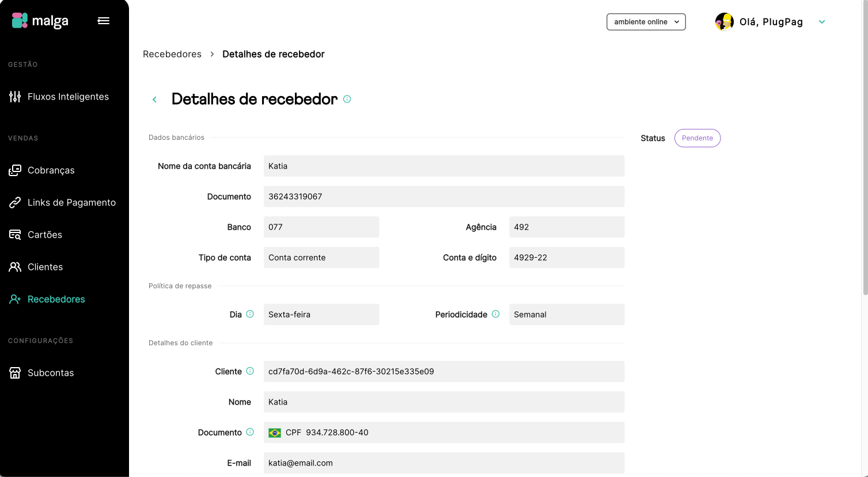Click E-mail field katia@email.com
The width and height of the screenshot is (868, 477).
click(444, 463)
